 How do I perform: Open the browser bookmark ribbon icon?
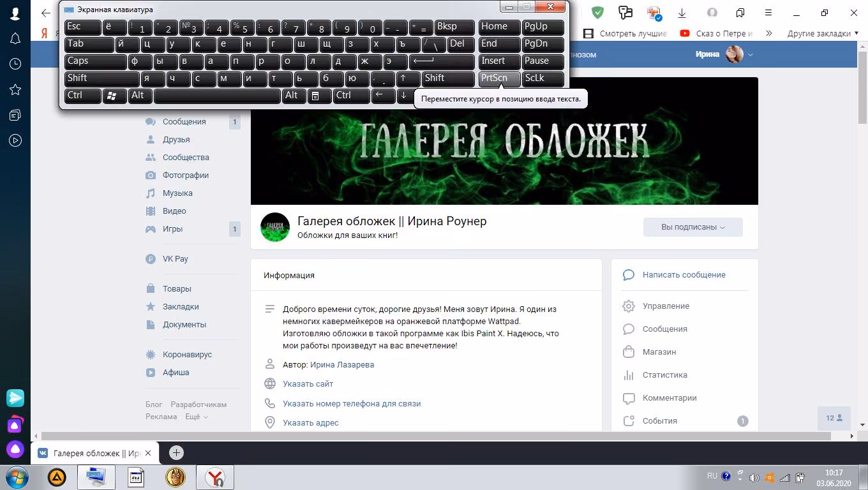[x=740, y=13]
